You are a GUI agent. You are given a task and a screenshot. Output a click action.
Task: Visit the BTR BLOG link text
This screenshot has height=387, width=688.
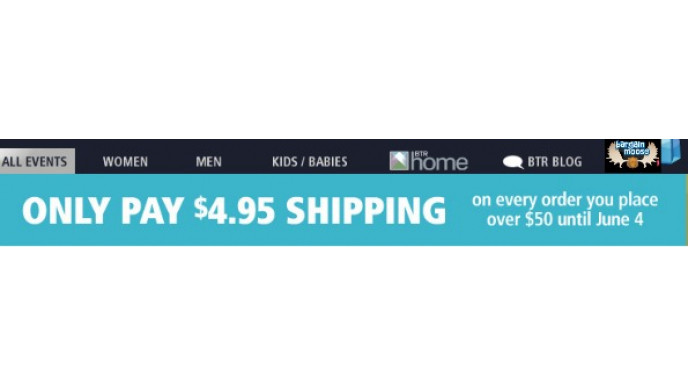[555, 161]
